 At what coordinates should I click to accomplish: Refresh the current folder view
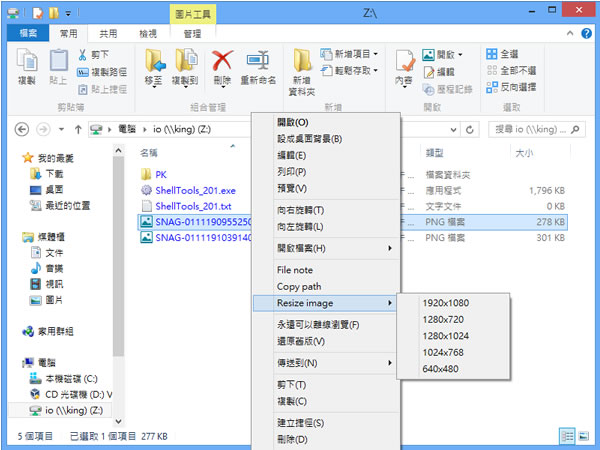470,130
